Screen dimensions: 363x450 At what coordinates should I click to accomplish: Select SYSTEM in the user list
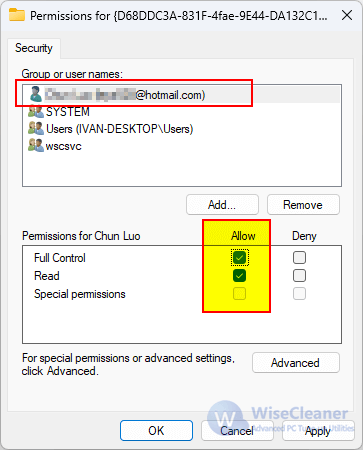(68, 112)
